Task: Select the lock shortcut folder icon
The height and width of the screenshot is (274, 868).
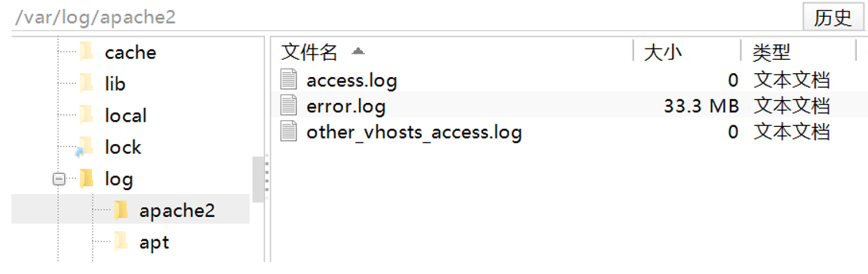Action: pyautogui.click(x=85, y=147)
